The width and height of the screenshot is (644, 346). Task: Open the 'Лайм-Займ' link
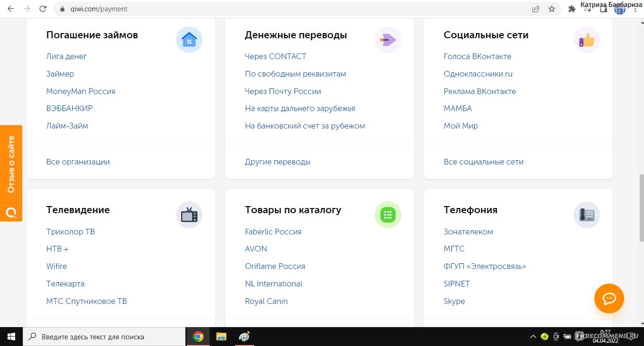click(x=67, y=126)
